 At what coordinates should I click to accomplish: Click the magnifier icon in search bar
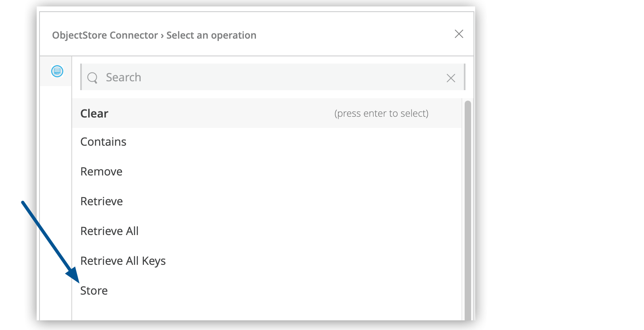tap(93, 77)
